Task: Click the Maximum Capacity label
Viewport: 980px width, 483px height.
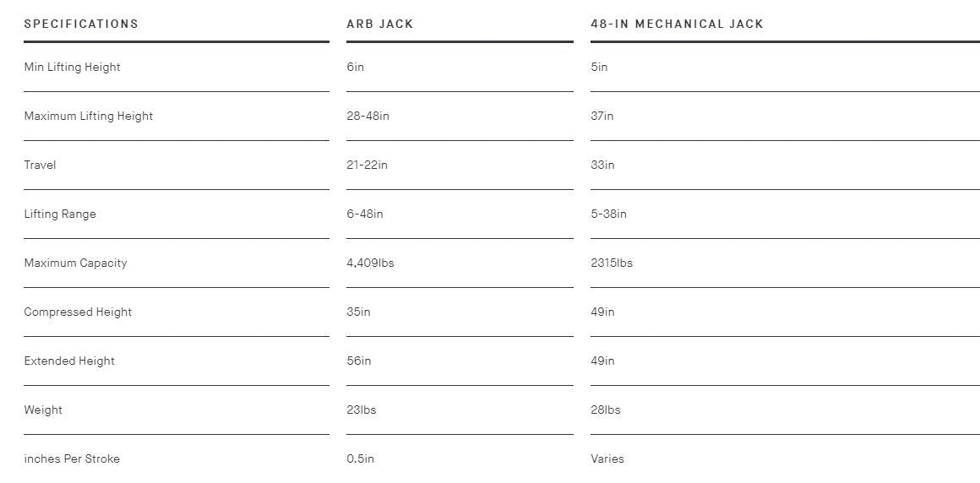Action: 76,263
